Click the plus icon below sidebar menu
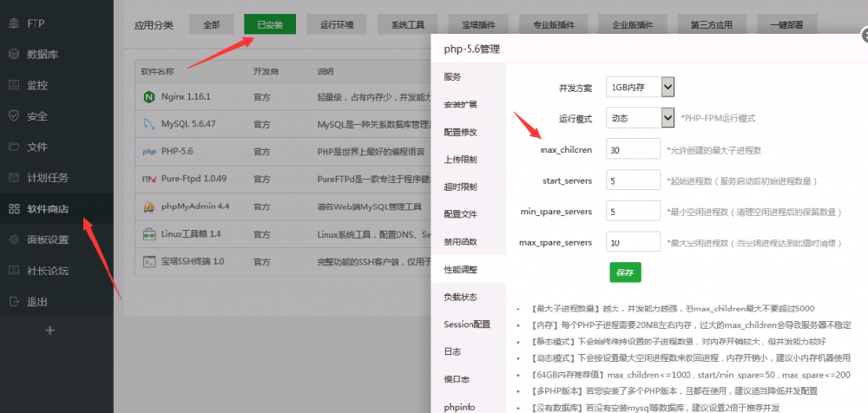 point(49,331)
